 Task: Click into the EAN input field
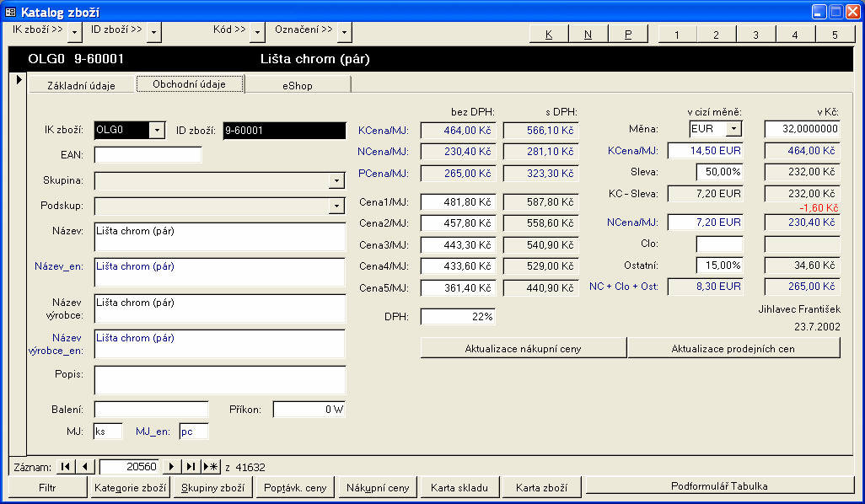148,155
